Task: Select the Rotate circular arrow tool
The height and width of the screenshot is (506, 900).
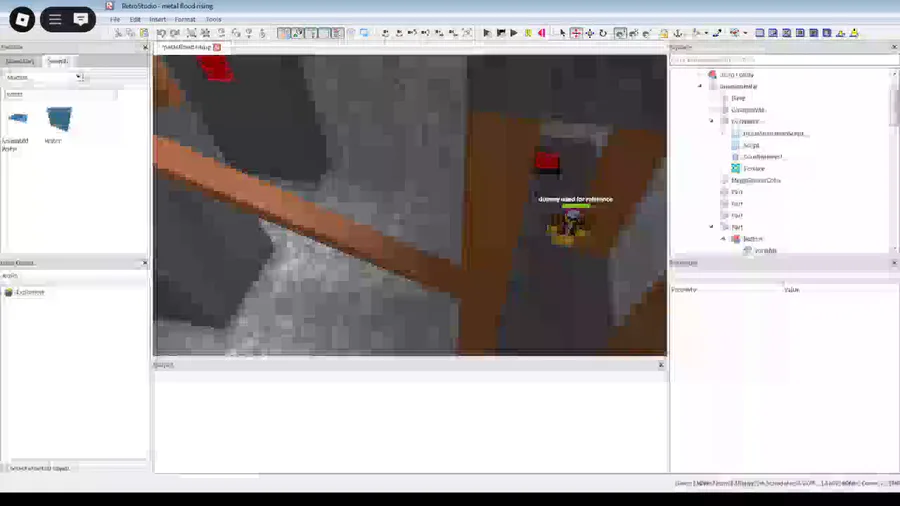Action: (x=603, y=33)
